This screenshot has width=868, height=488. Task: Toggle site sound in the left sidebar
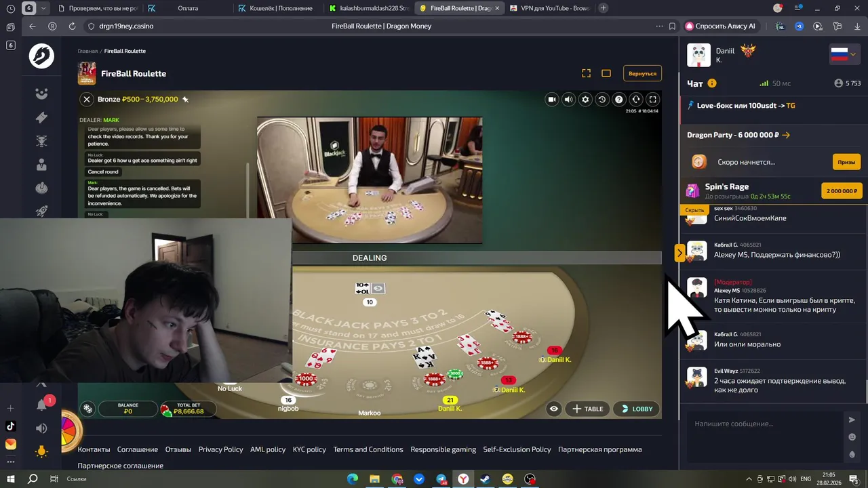point(41,428)
